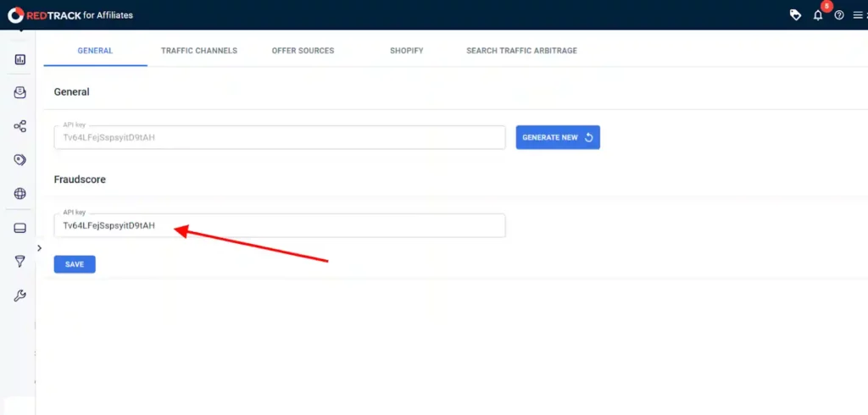Switch to the Traffic Channels tab
The height and width of the screenshot is (415, 868).
[199, 50]
